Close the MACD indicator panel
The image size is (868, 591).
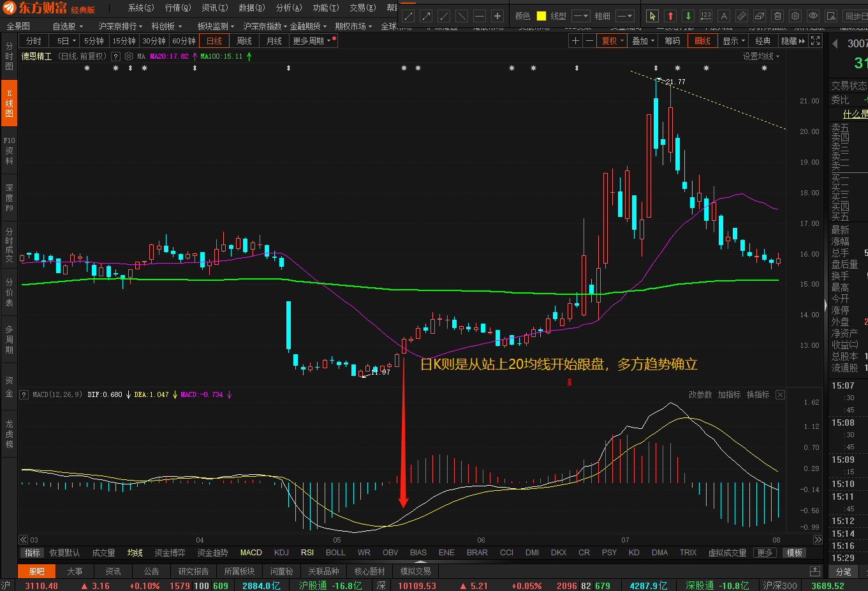pyautogui.click(x=780, y=395)
